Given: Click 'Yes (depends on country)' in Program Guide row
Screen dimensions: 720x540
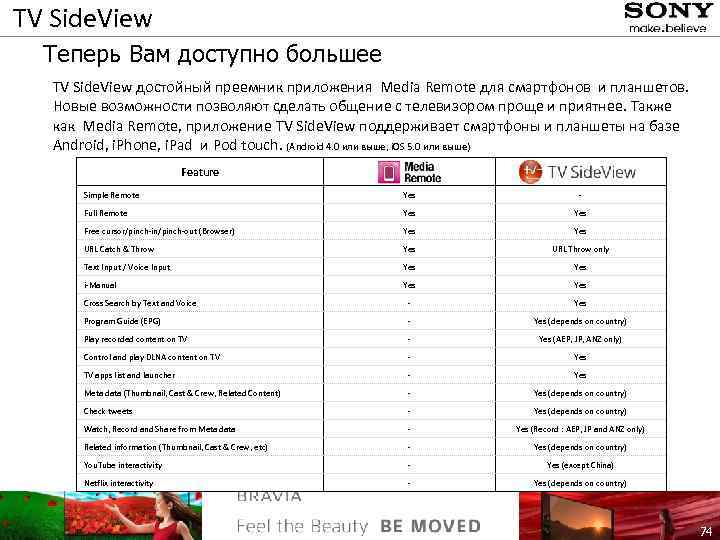Looking at the screenshot, I should pos(580,321).
